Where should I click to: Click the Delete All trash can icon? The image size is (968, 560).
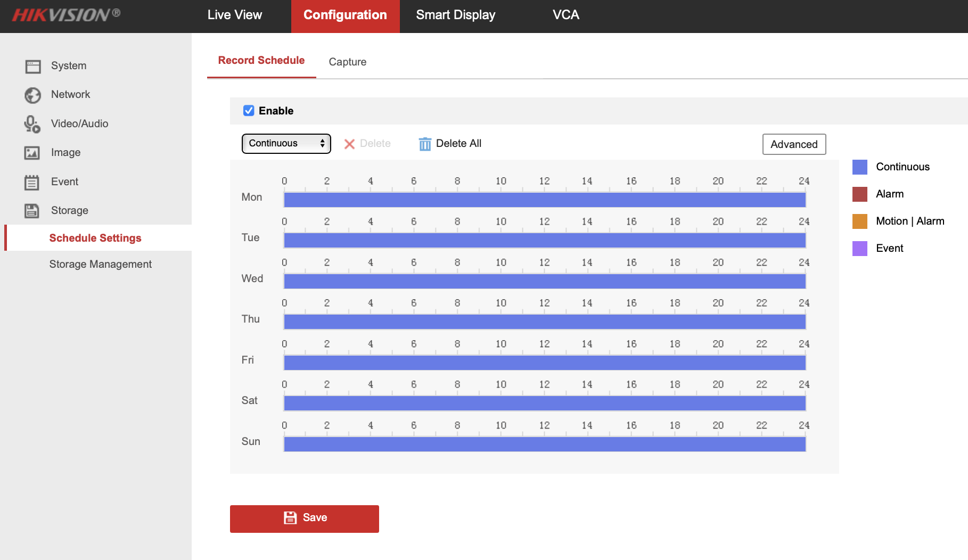[424, 144]
